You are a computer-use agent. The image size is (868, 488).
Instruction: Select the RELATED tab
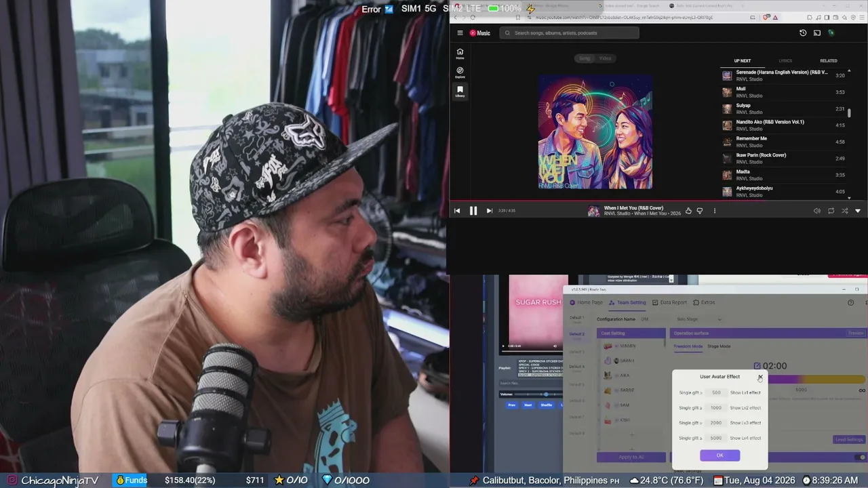(x=829, y=61)
